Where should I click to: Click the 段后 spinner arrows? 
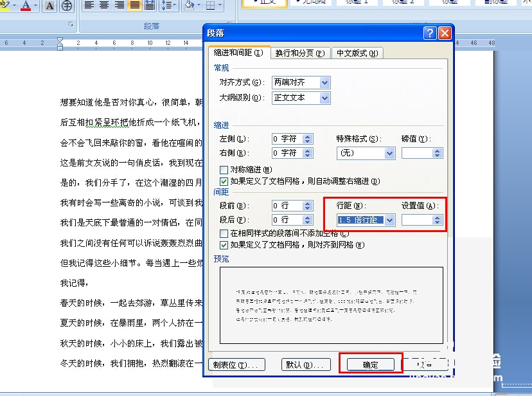click(307, 220)
